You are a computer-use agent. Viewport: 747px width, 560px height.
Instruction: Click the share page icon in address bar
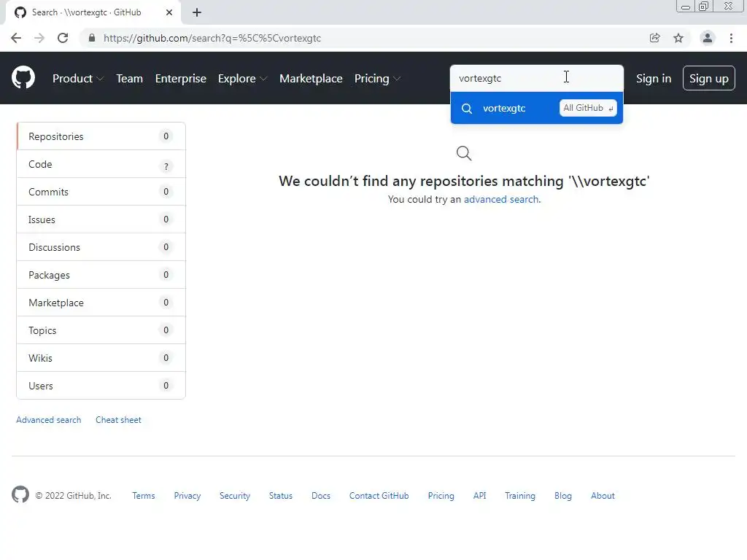point(654,38)
